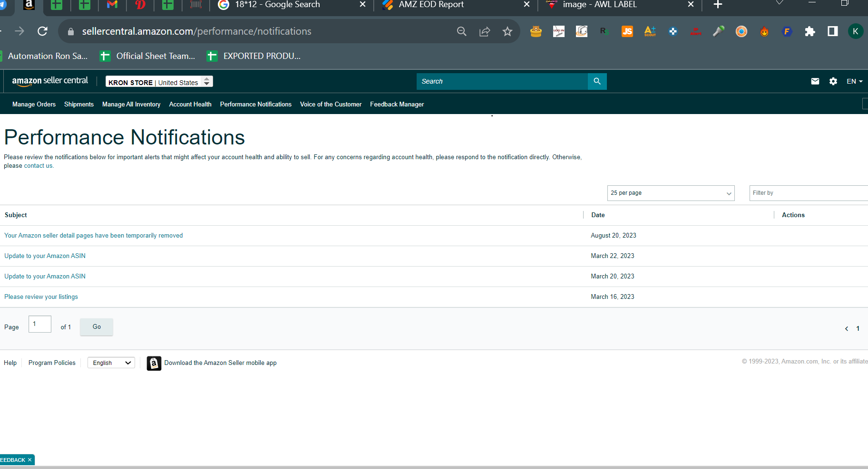Click the Go pagination button
Image resolution: width=868 pixels, height=469 pixels.
(x=97, y=327)
